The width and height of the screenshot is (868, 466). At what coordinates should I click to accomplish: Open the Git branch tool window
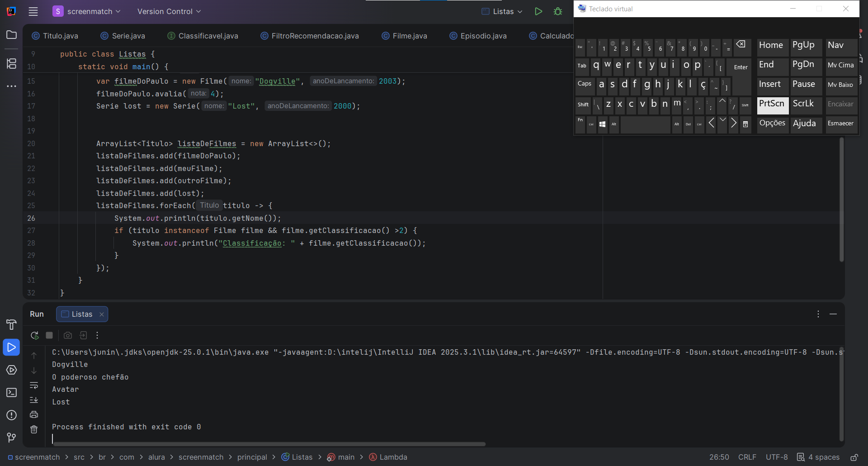(x=11, y=437)
